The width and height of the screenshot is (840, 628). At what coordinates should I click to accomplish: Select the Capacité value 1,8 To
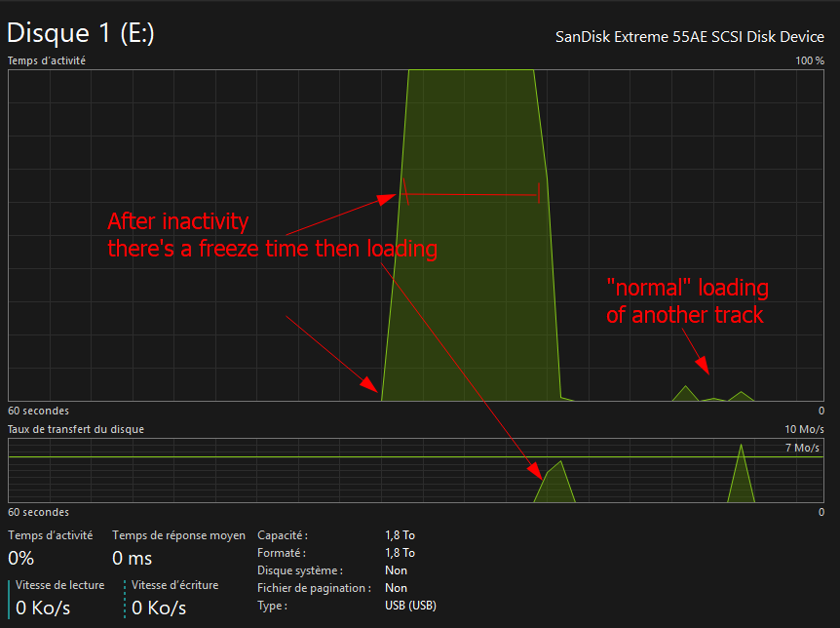tap(400, 535)
